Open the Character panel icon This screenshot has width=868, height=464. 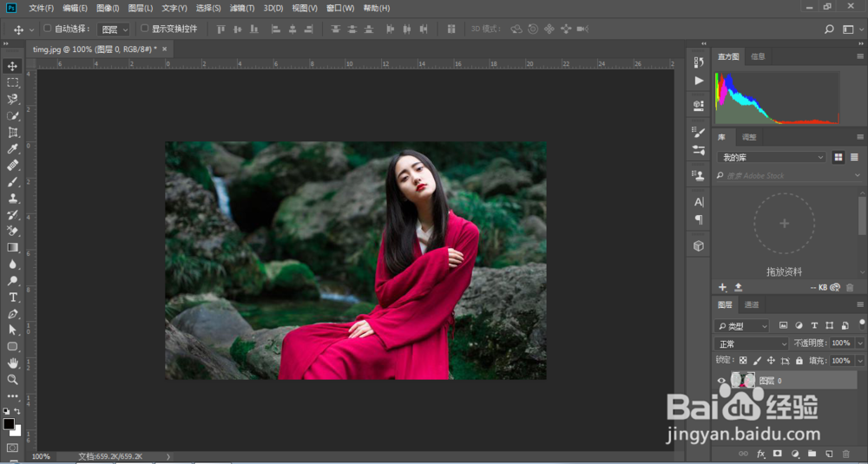tap(699, 202)
